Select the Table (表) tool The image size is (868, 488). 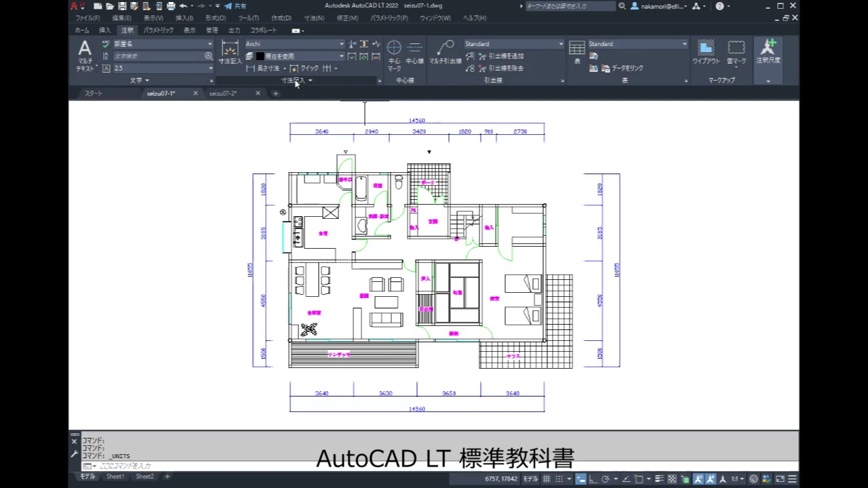click(577, 53)
